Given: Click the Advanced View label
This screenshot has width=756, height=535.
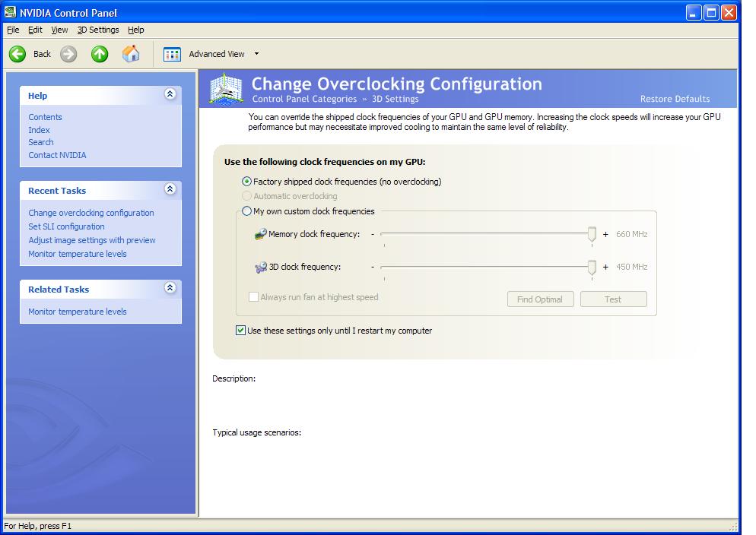Looking at the screenshot, I should coord(217,54).
